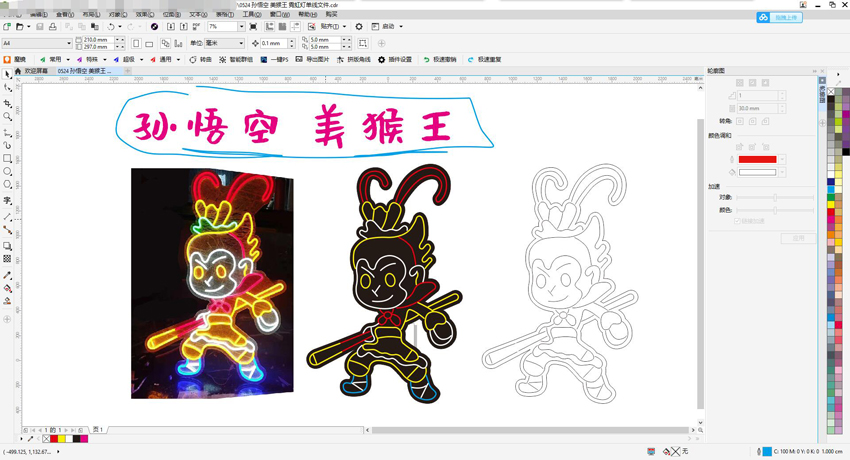This screenshot has height=460, width=850.
Task: Expand the 贴齐 snap-to dropdown
Action: 344,27
